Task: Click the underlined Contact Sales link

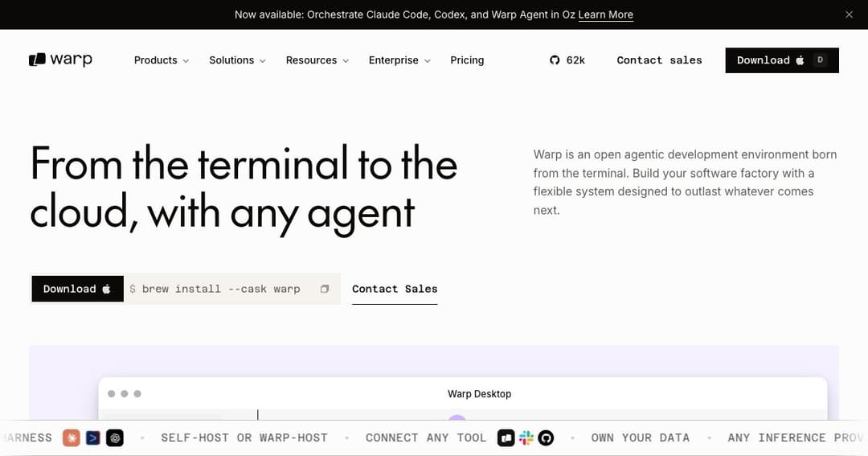Action: [395, 289]
